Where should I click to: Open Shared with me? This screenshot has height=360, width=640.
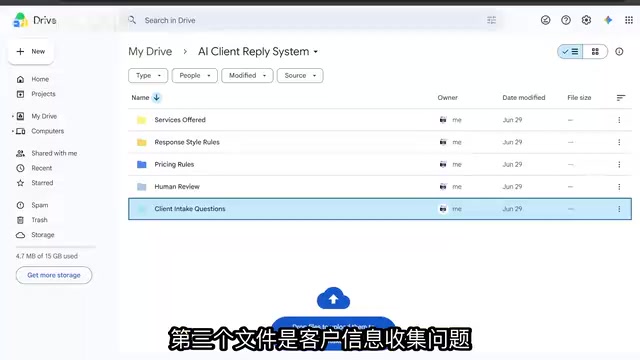point(54,153)
